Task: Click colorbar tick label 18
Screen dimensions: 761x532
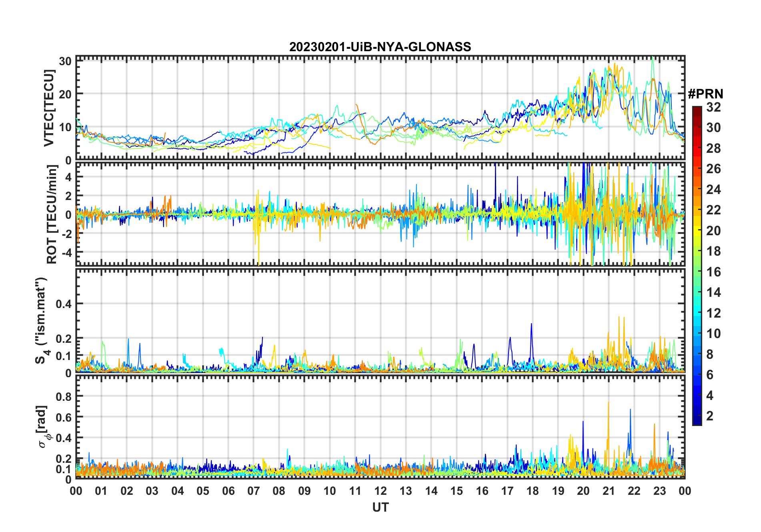Action: pyautogui.click(x=713, y=251)
